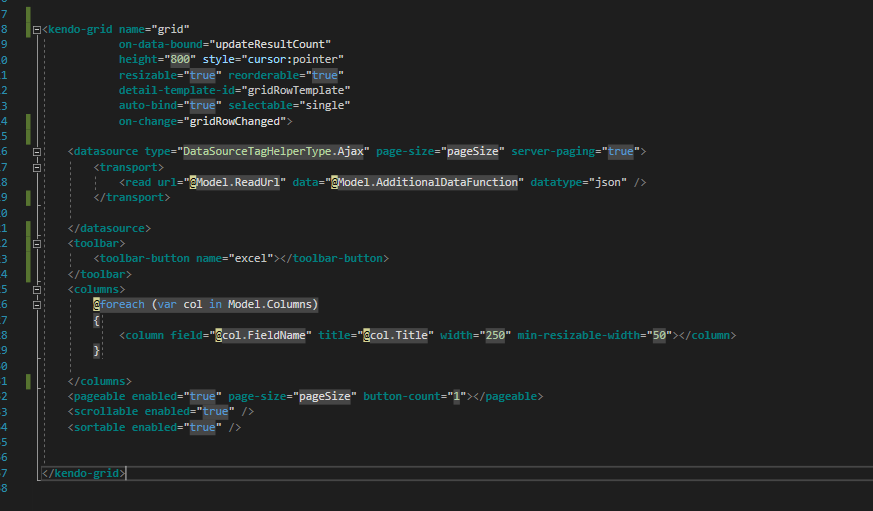Viewport: 873px width, 511px height.
Task: Collapse the columns element fold
Action: click(x=37, y=290)
